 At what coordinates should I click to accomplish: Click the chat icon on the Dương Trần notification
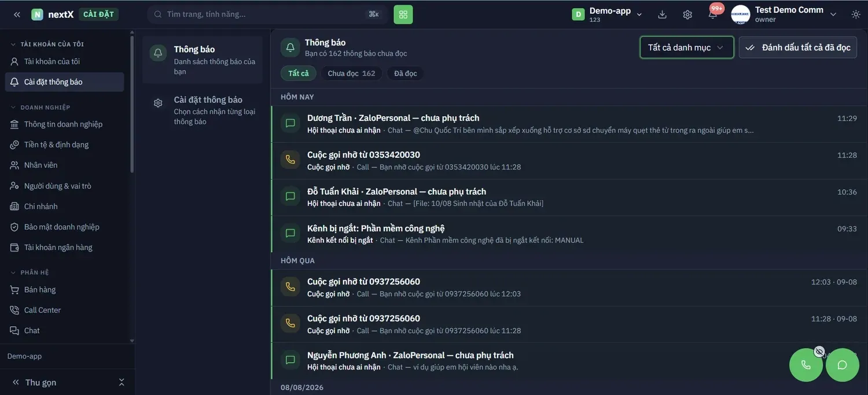click(290, 123)
